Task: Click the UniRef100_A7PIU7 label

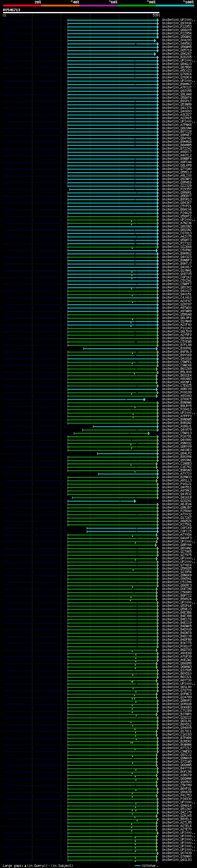Action: [177, 88]
